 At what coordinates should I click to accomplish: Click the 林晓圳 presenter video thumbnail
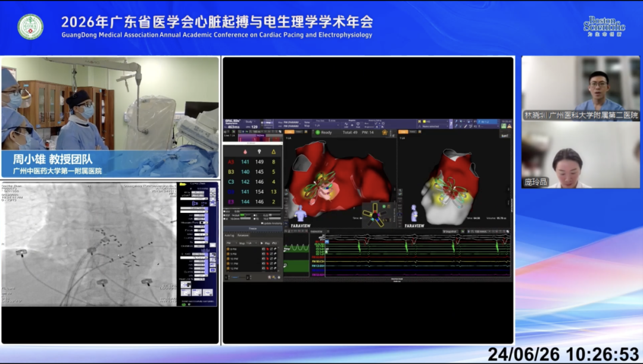coord(580,88)
